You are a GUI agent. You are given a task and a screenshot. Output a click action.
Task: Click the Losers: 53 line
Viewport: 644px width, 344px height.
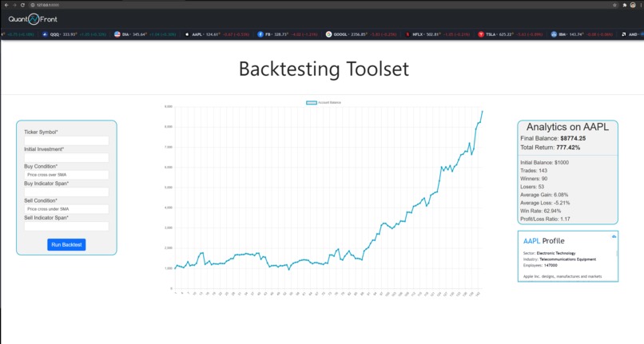pyautogui.click(x=532, y=187)
